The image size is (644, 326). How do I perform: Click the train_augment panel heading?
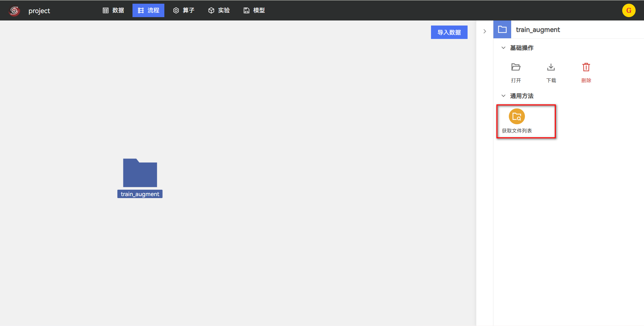point(538,30)
